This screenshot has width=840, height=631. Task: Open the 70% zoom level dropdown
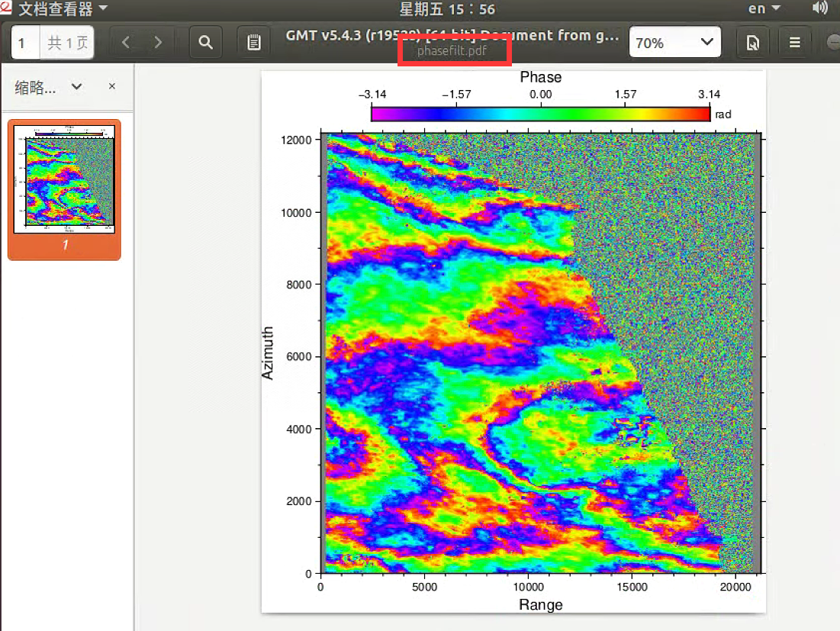[675, 42]
